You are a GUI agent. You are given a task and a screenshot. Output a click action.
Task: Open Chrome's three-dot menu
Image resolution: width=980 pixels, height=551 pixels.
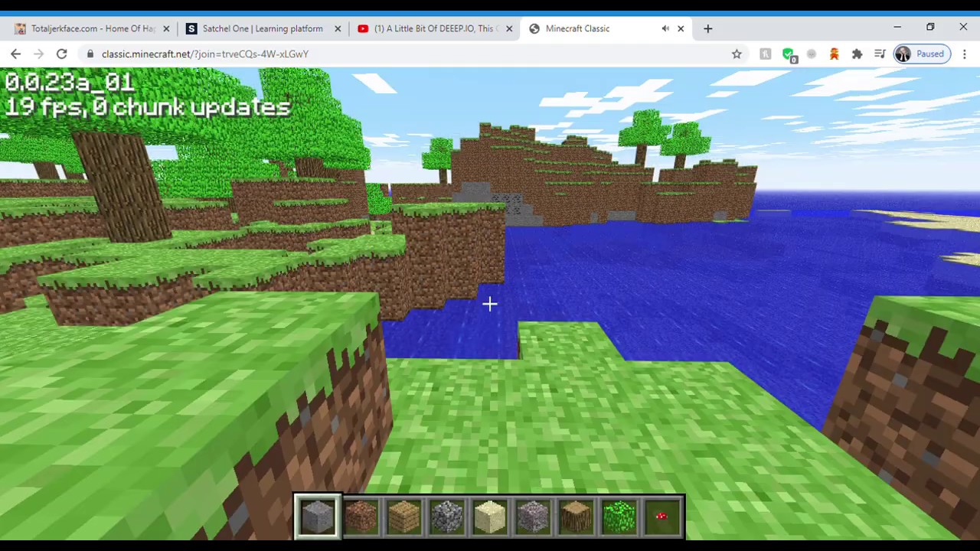965,54
